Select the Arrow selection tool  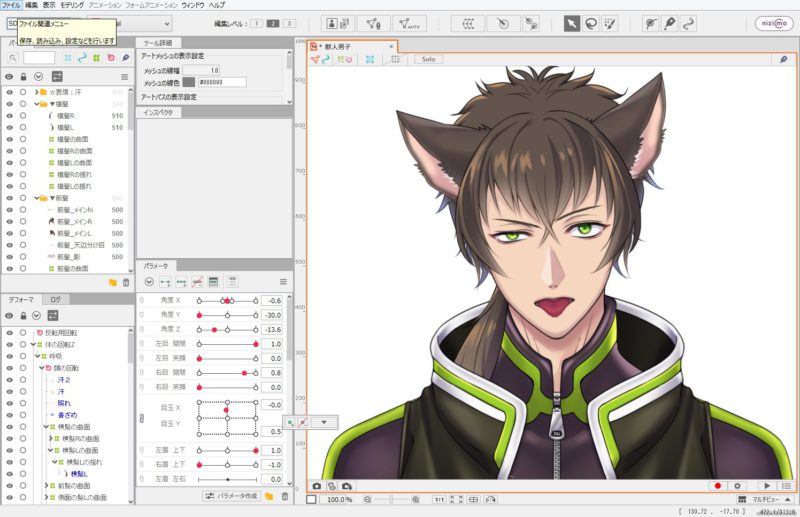click(x=572, y=23)
